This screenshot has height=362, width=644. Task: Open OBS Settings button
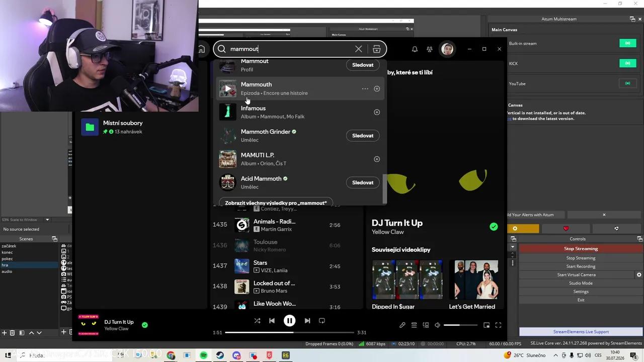(581, 292)
